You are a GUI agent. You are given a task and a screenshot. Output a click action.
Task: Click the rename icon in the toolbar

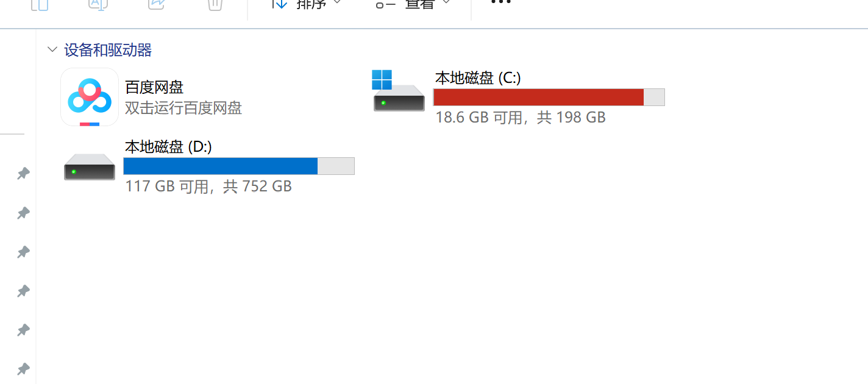click(98, 5)
